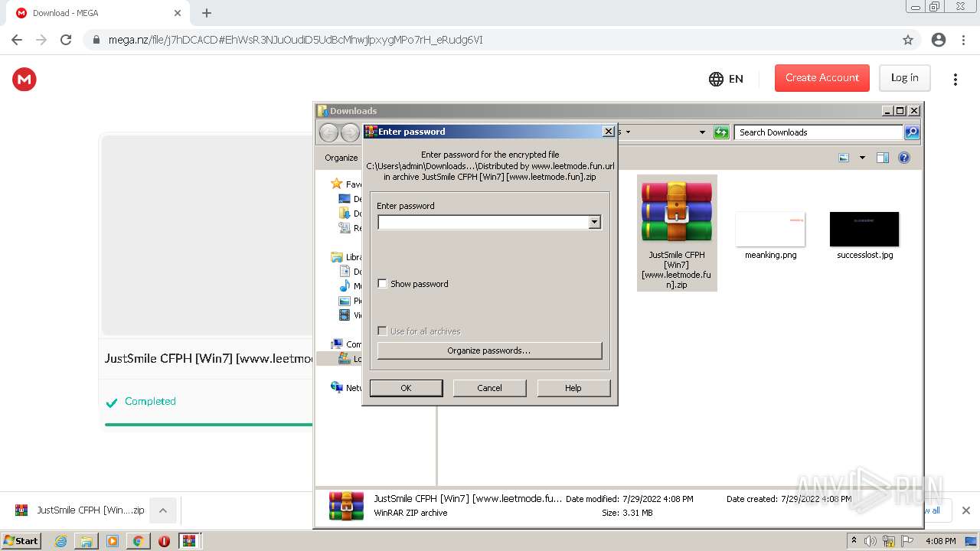This screenshot has width=980, height=551.
Task: Select Music library note icon
Action: 345,286
